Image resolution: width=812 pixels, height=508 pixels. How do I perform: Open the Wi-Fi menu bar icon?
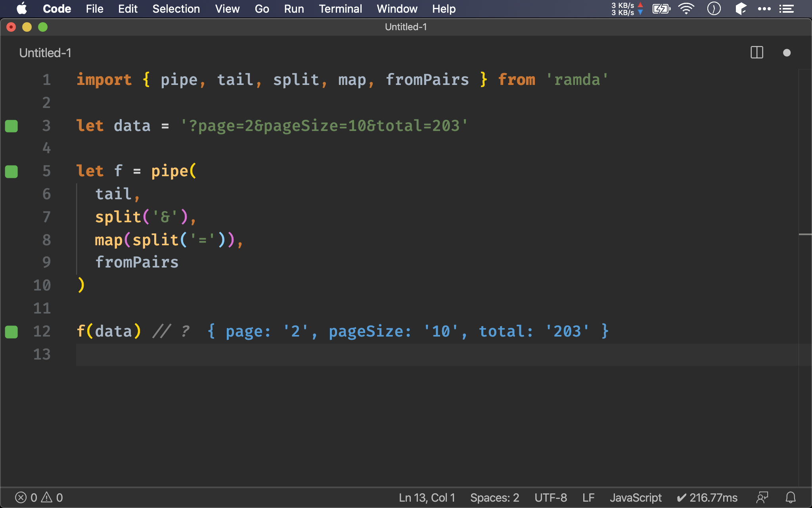click(x=686, y=9)
